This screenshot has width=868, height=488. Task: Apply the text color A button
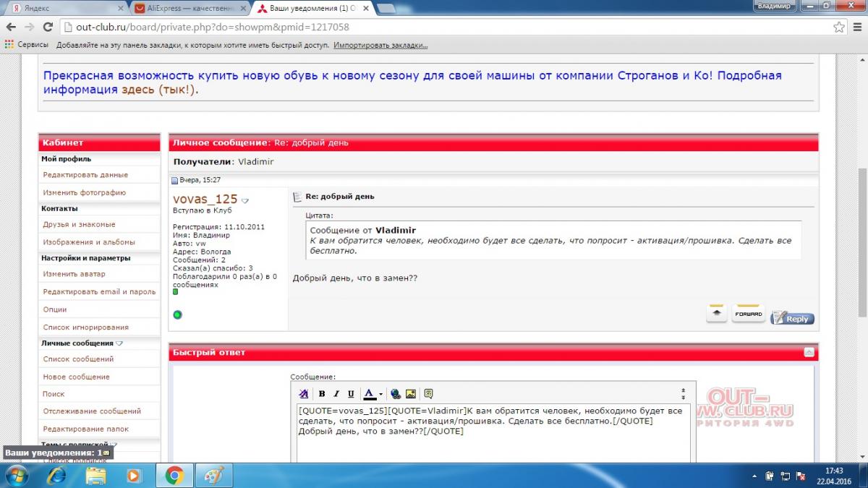(369, 394)
